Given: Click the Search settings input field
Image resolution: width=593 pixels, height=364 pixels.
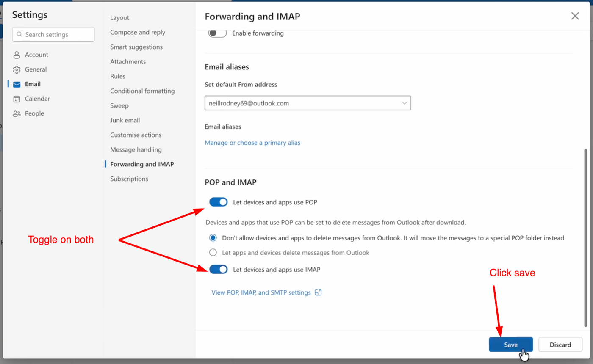Looking at the screenshot, I should click(x=57, y=35).
